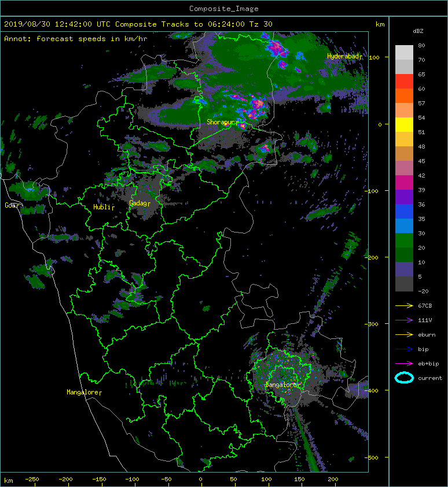Click the blue bip arrow in legend
Image resolution: width=448 pixels, height=487 pixels.
pos(404,349)
